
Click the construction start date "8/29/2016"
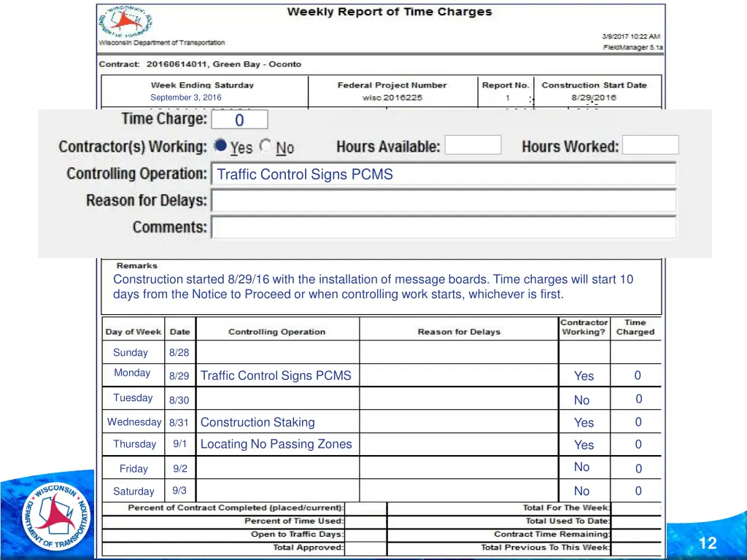(x=594, y=98)
